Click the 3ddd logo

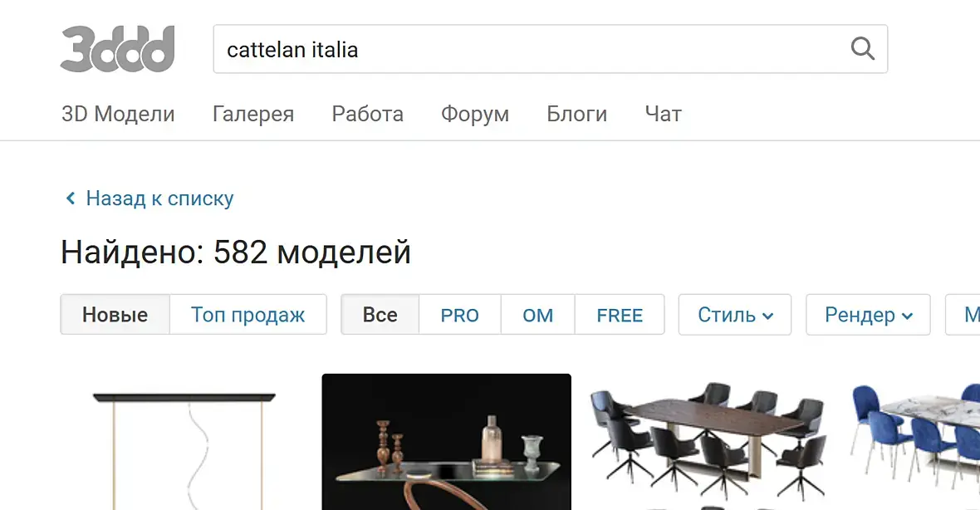(x=117, y=49)
